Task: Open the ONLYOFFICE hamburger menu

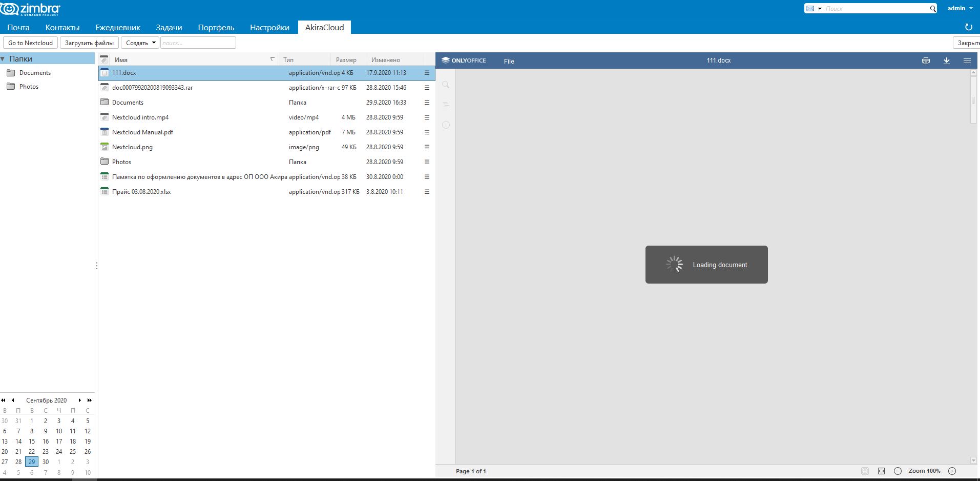Action: pyautogui.click(x=968, y=61)
